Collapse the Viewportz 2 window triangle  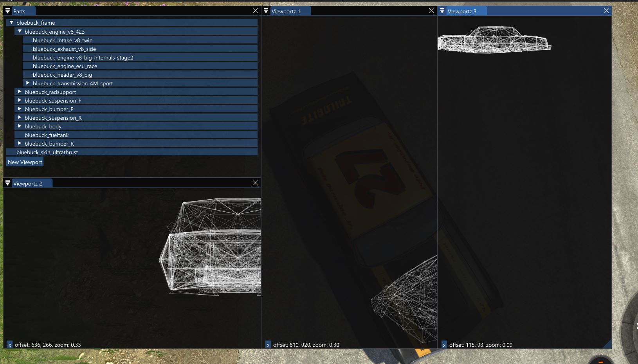[7, 183]
